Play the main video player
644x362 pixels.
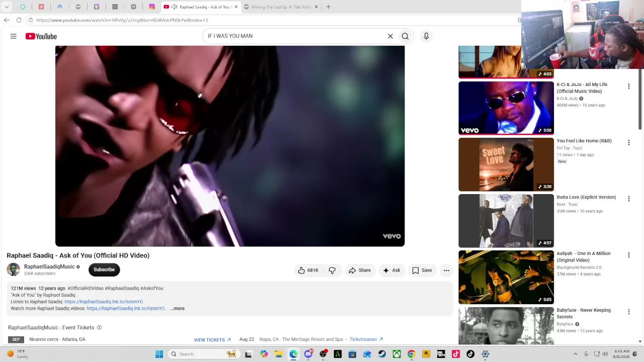[x=230, y=146]
